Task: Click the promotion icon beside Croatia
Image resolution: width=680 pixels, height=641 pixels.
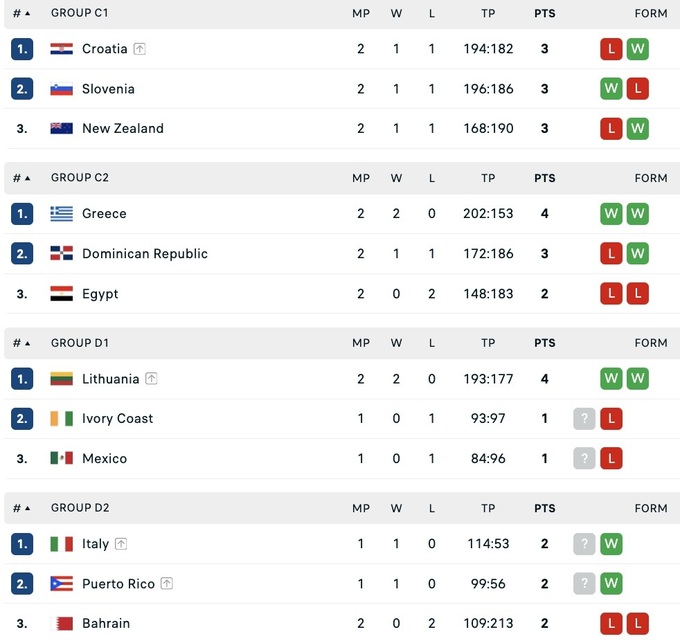Action: (x=140, y=49)
